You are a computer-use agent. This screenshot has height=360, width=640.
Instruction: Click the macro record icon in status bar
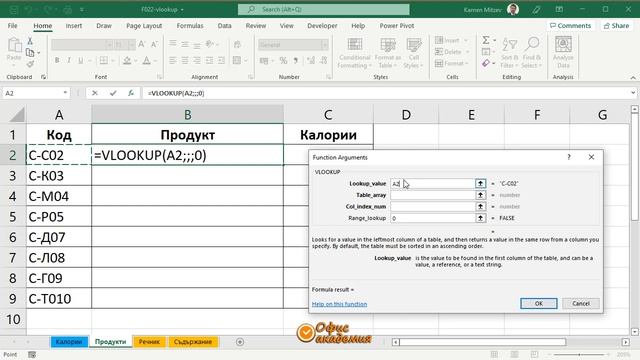click(x=32, y=354)
